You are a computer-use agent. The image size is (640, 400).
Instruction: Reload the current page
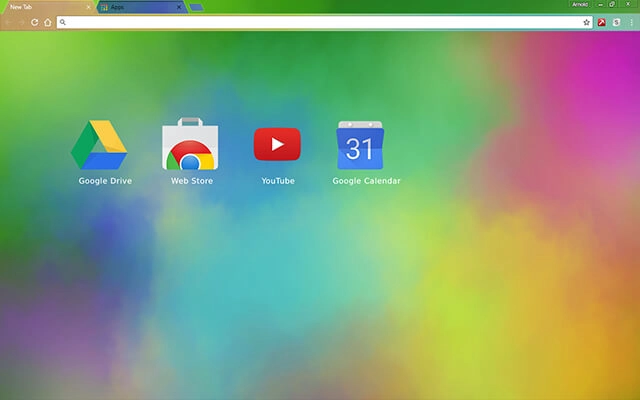pyautogui.click(x=35, y=22)
